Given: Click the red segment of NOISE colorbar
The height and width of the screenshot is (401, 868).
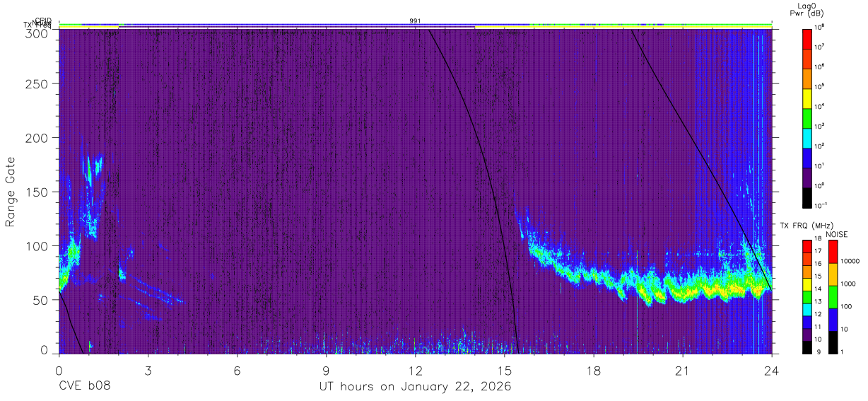Looking at the screenshot, I should point(832,251).
